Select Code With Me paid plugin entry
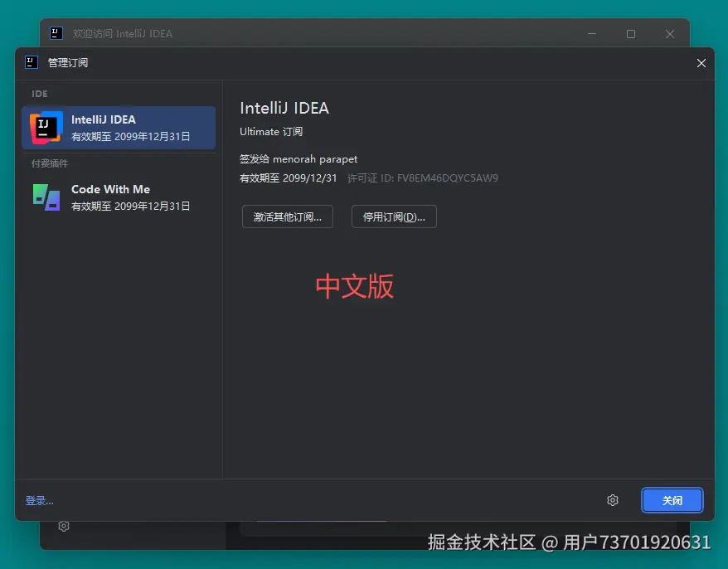Viewport: 728px width, 569px height. pos(119,197)
